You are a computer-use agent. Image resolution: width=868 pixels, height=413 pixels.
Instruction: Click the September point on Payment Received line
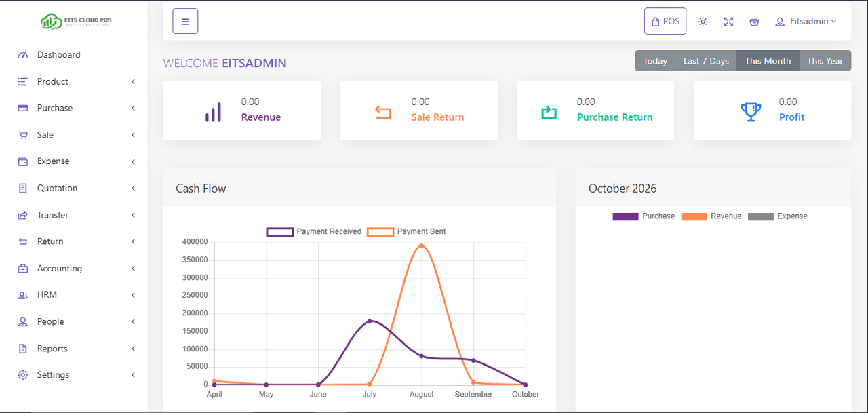(x=473, y=360)
